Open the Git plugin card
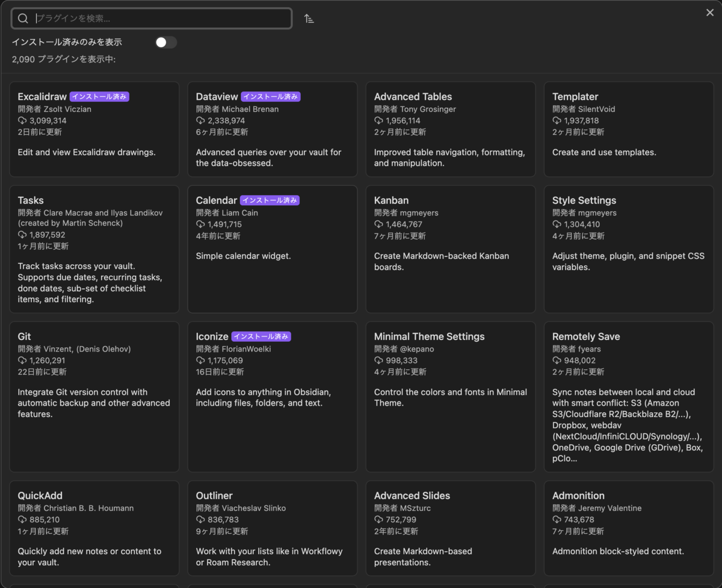 pos(94,397)
